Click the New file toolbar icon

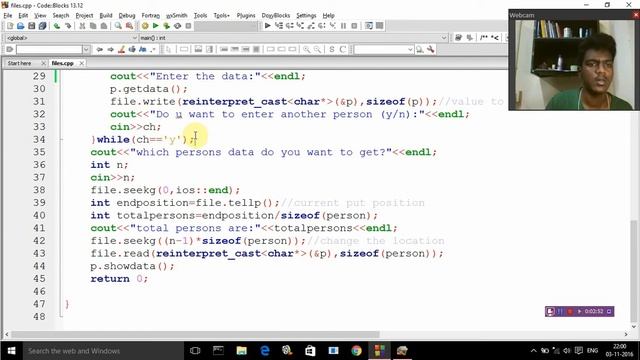[10, 26]
